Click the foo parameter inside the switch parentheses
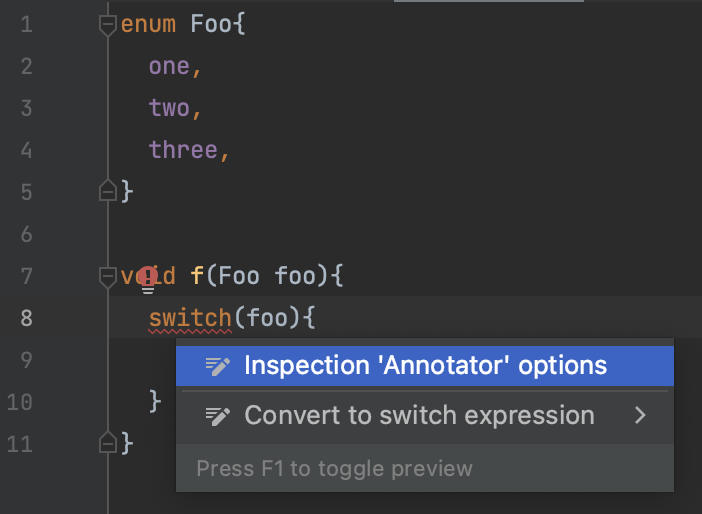Image resolution: width=702 pixels, height=514 pixels. (266, 318)
